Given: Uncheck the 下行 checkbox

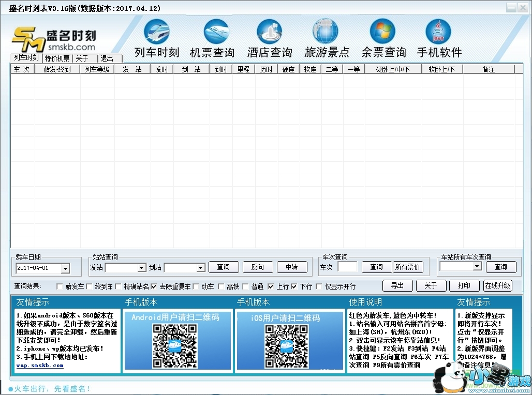Looking at the screenshot, I should [x=294, y=286].
